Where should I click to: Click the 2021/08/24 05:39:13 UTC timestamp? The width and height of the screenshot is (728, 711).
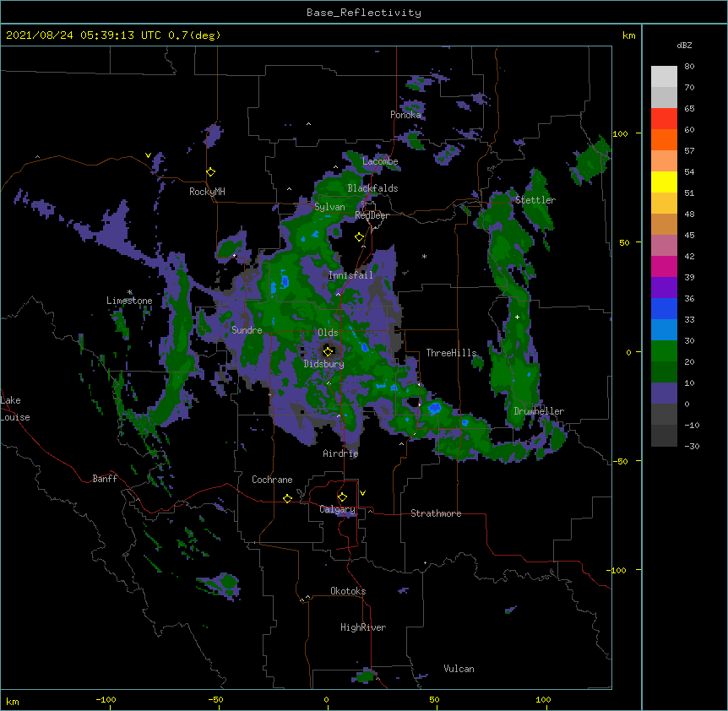(84, 35)
